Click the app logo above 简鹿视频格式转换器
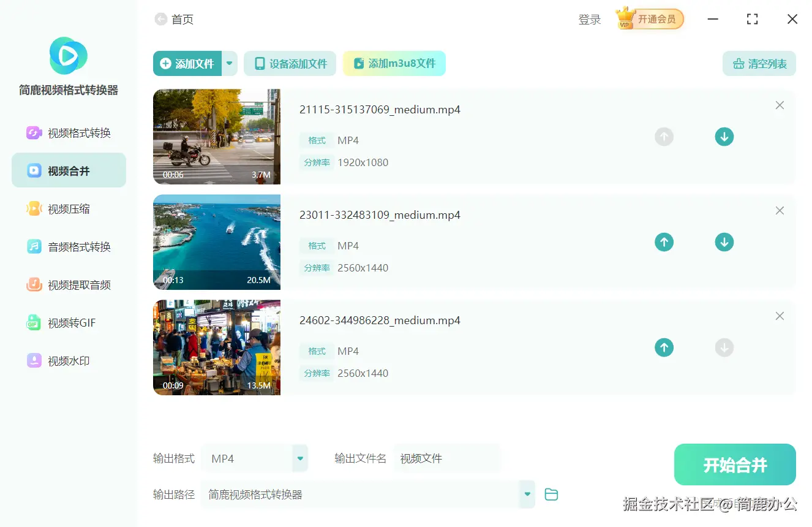This screenshot has height=527, width=812. pyautogui.click(x=68, y=56)
